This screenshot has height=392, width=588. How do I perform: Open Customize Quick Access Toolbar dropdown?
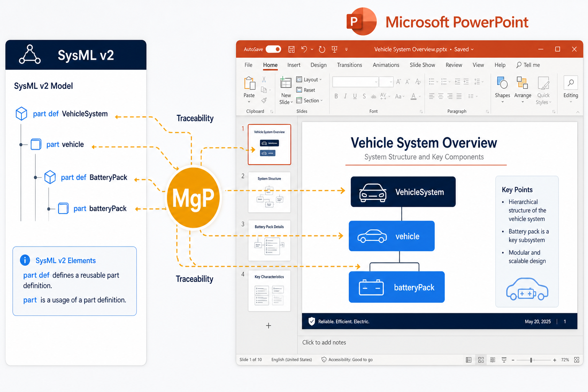point(346,49)
